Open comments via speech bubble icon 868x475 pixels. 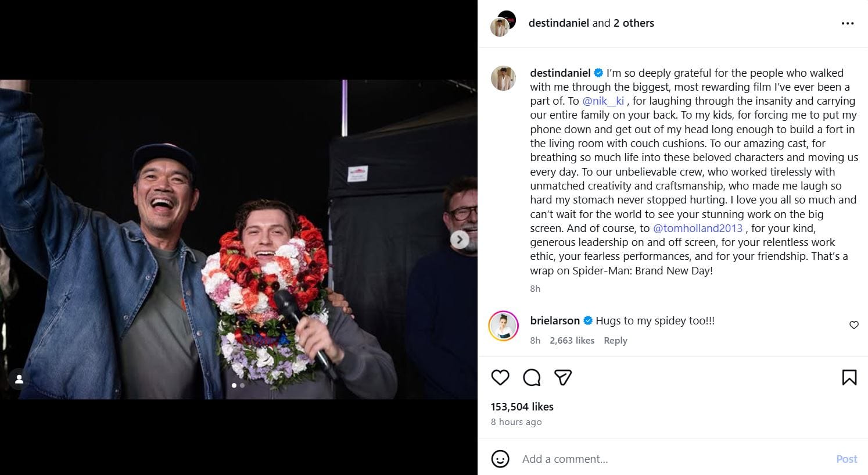(532, 377)
